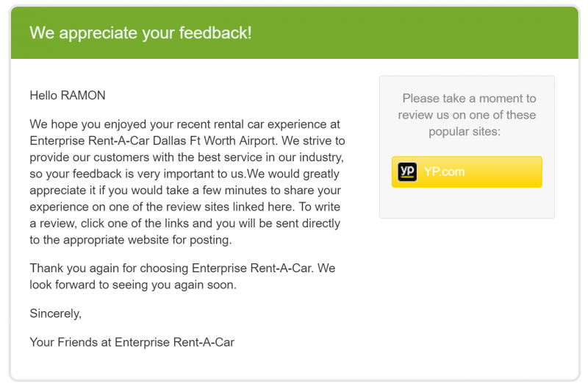Click the yellow YP.com review button
This screenshot has width=588, height=387.
[467, 172]
